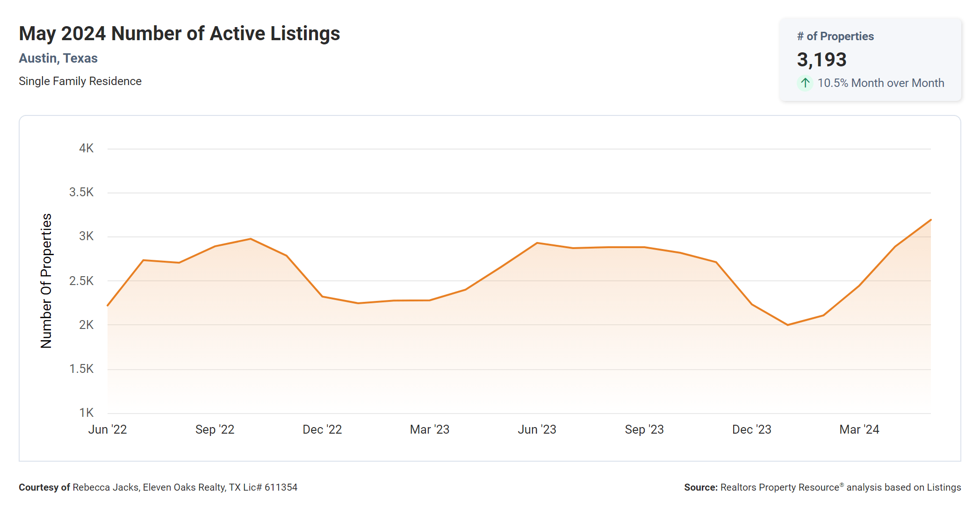The width and height of the screenshot is (980, 514).
Task: Click the Dec '22 x-axis label
Action: click(322, 429)
